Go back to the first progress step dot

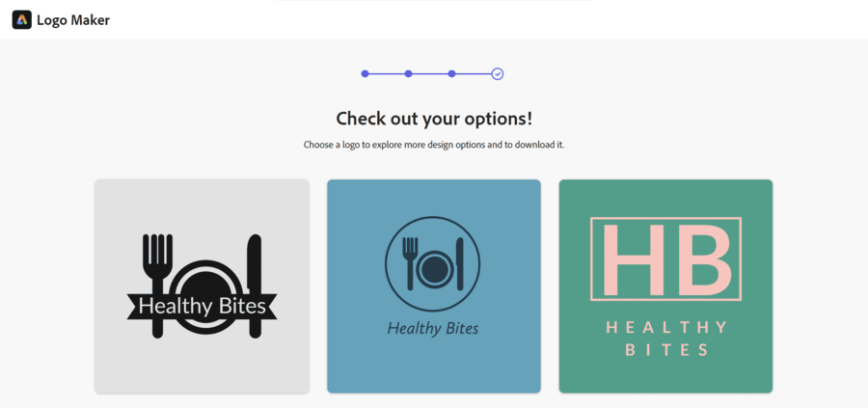pyautogui.click(x=365, y=73)
